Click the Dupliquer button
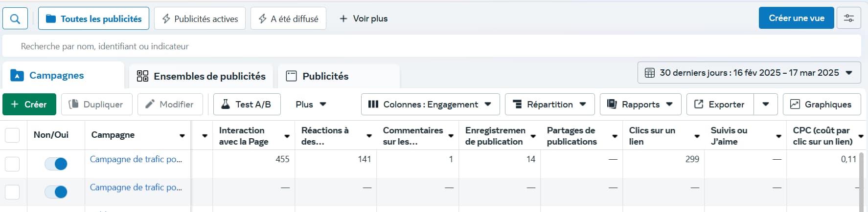Image resolution: width=868 pixels, height=212 pixels. 96,105
